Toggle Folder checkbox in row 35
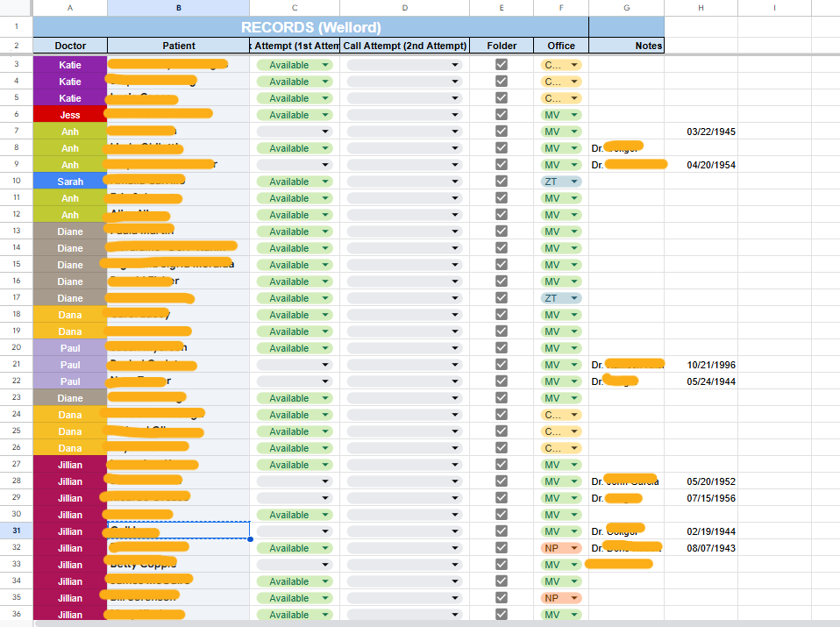840x627 pixels. click(x=502, y=597)
